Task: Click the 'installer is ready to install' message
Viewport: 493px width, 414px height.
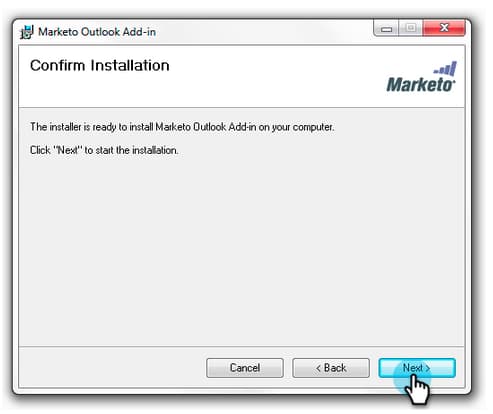Action: click(x=182, y=127)
